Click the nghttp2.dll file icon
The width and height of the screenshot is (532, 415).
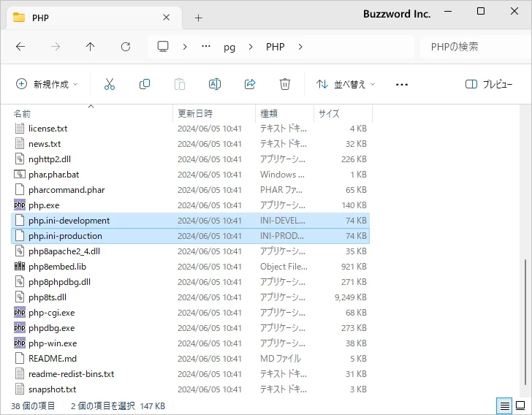[x=20, y=159]
